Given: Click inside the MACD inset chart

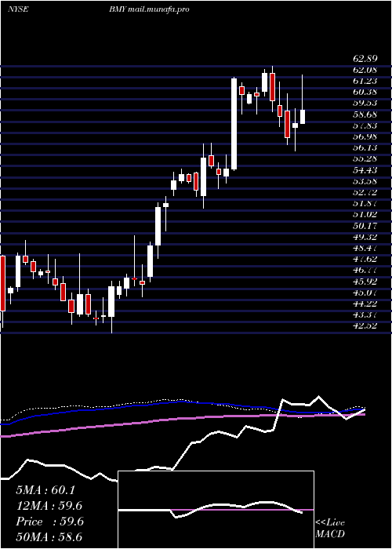Looking at the screenshot, I should 216,510.
